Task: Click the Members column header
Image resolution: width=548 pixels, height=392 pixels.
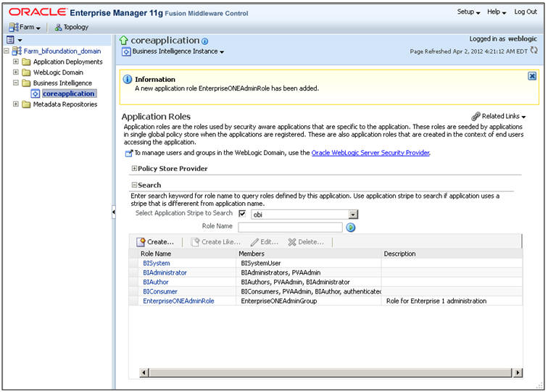Action: (x=252, y=254)
